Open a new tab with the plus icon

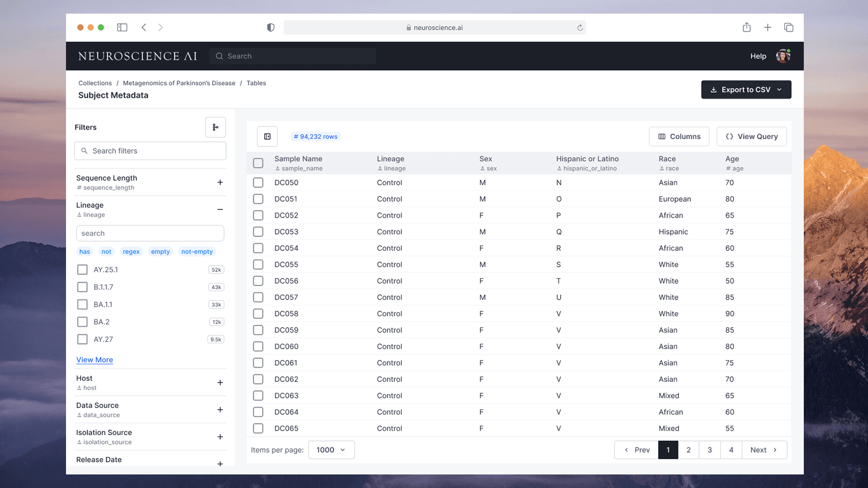point(768,28)
